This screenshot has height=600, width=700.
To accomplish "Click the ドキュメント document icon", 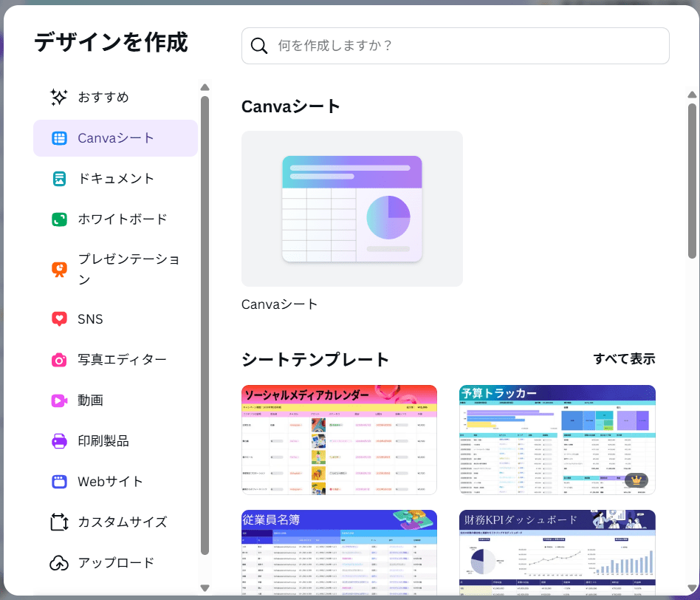I will [x=59, y=179].
